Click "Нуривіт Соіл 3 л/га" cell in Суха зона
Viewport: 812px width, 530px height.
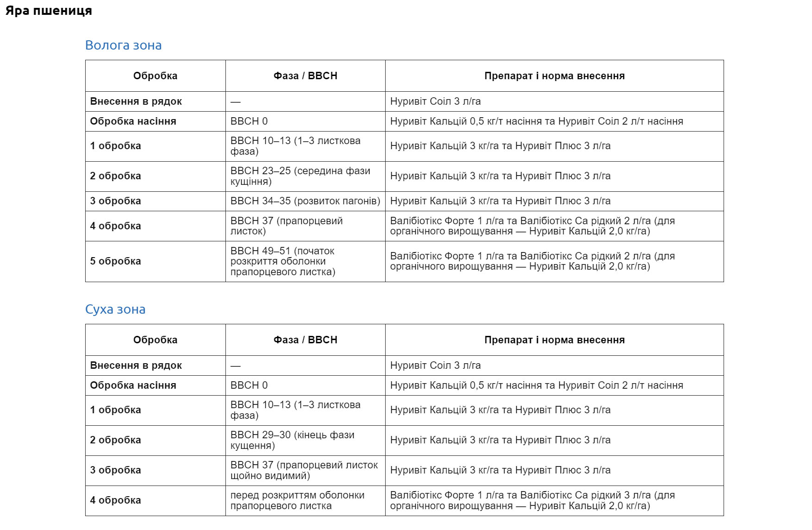tap(555, 366)
